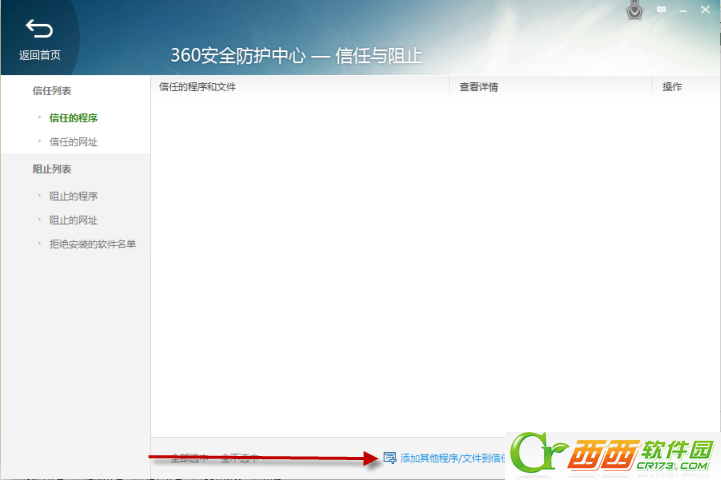721x480 pixels.
Task: Click the 查看详情 column header
Action: point(478,87)
